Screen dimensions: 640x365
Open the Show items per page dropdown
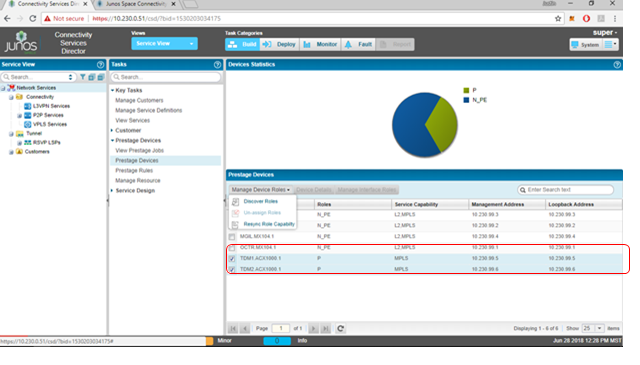click(x=593, y=328)
